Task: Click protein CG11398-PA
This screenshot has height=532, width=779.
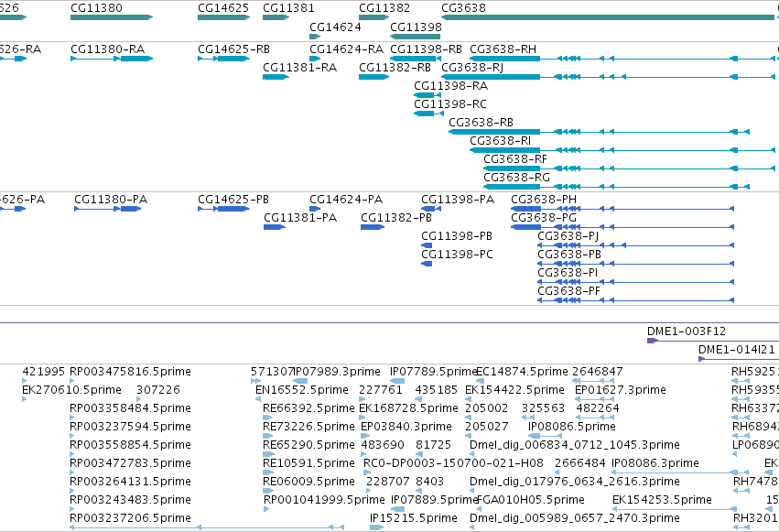Action: pyautogui.click(x=431, y=209)
